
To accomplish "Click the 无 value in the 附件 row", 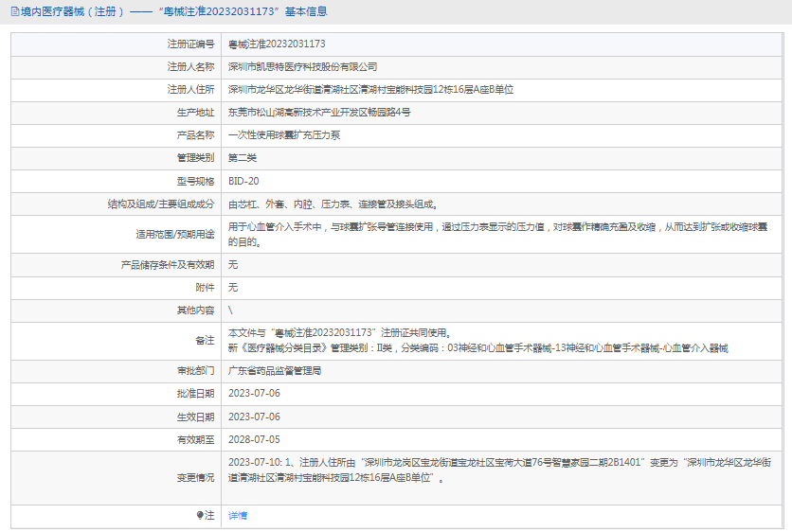I will pos(233,288).
